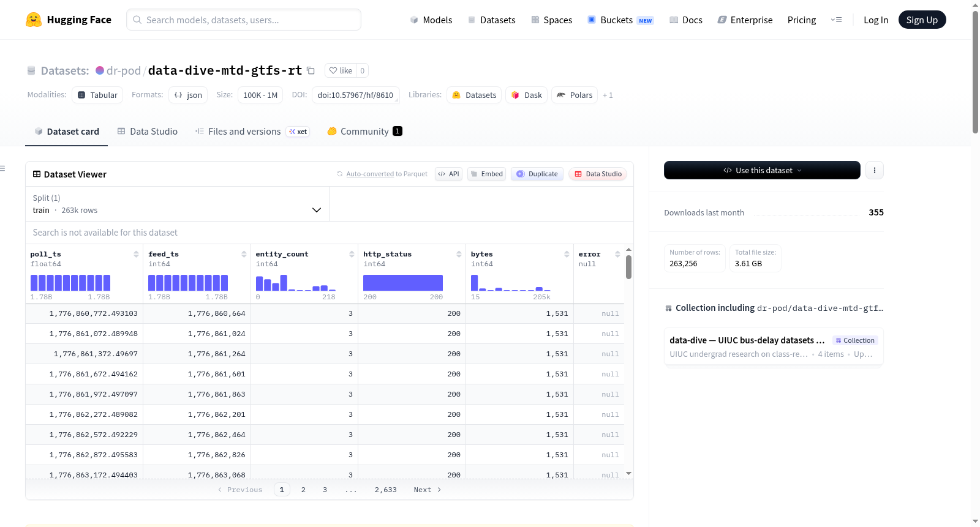Click the Duplicate button
980x527 pixels.
click(x=537, y=174)
